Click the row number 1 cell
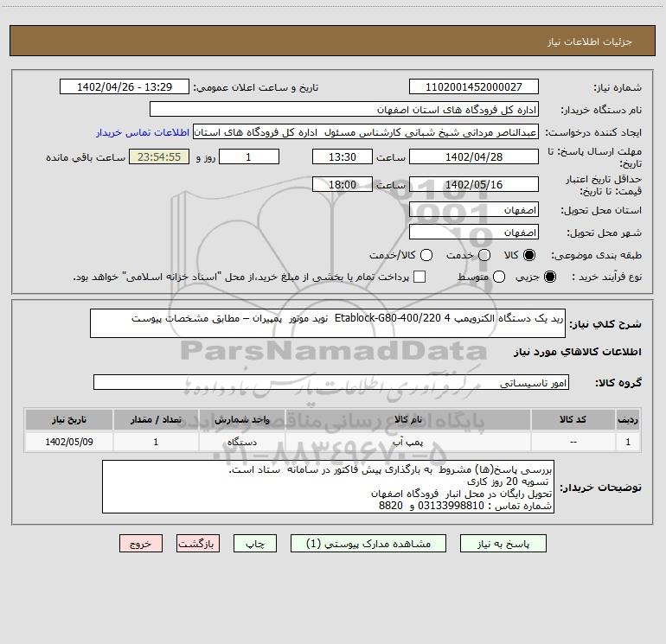This screenshot has width=666, height=644. [628, 442]
